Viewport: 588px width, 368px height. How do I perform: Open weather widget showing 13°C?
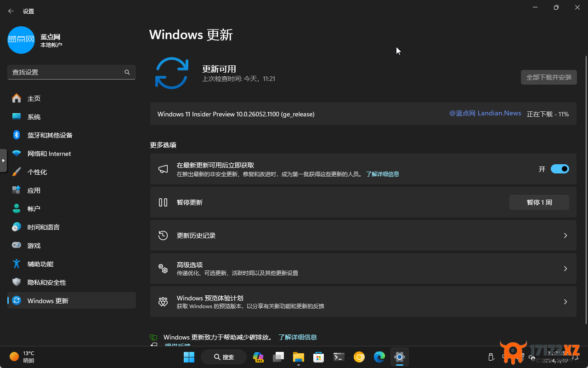(22, 357)
